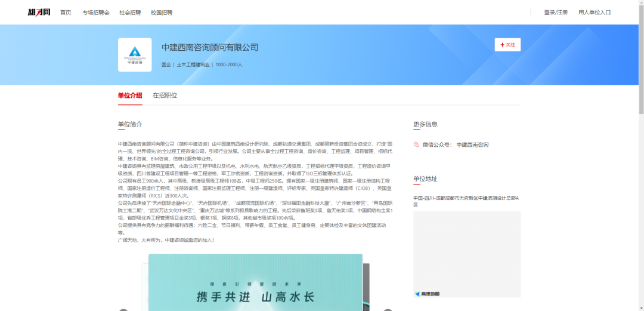Click the gray map area
This screenshot has width=644, height=311.
[x=467, y=254]
